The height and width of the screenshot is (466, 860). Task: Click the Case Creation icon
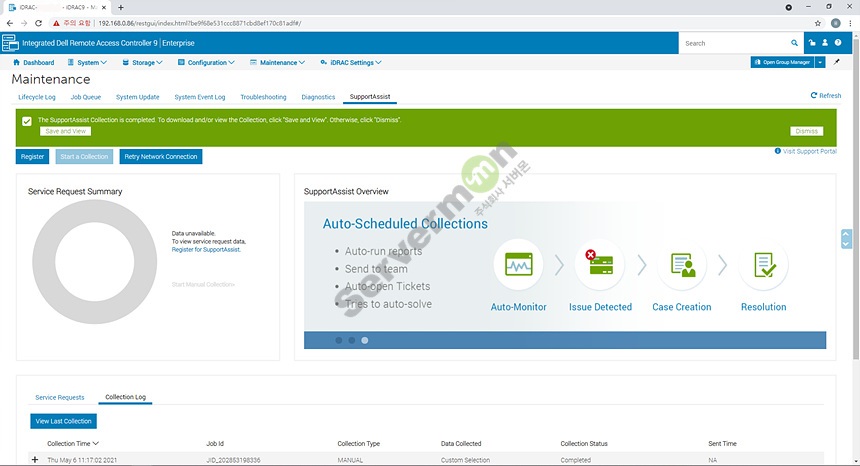682,264
